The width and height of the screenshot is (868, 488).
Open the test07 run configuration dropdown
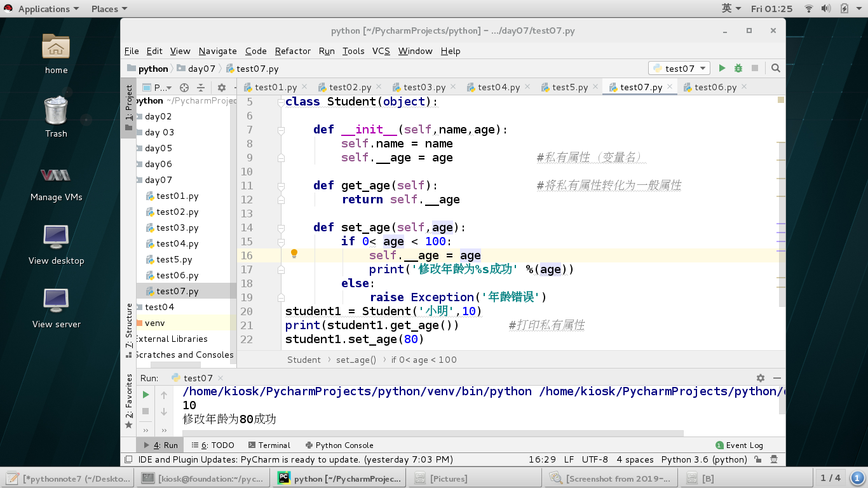tap(679, 68)
